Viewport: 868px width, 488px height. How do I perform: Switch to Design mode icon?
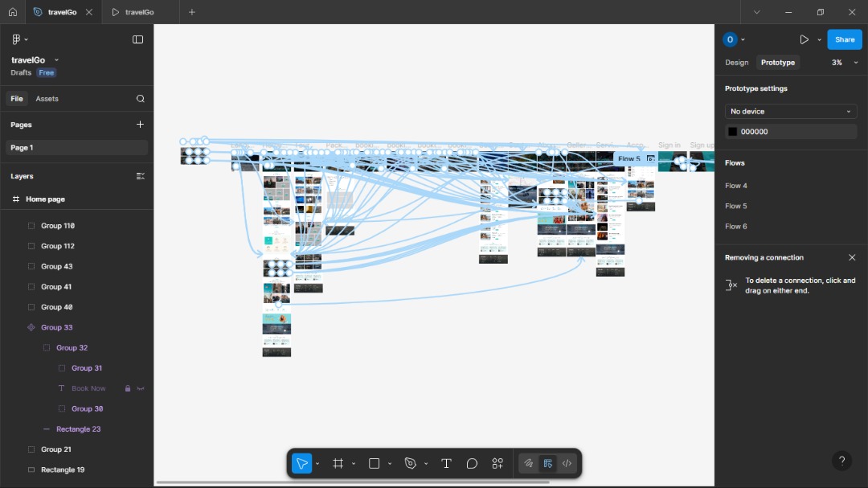coord(547,463)
